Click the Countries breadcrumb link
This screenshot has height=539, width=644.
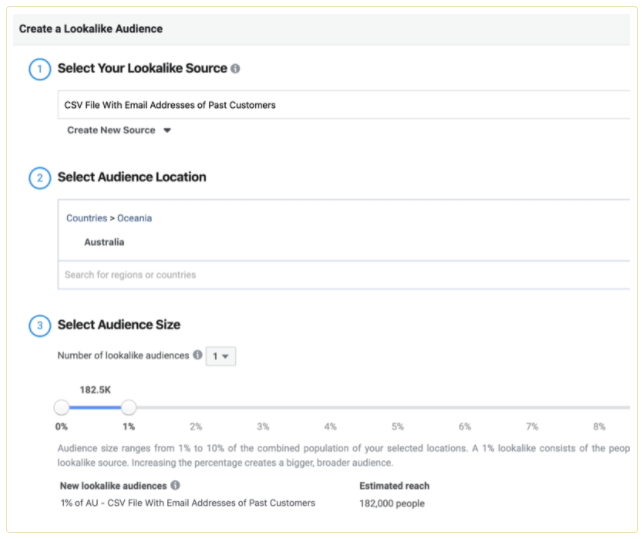click(x=86, y=218)
